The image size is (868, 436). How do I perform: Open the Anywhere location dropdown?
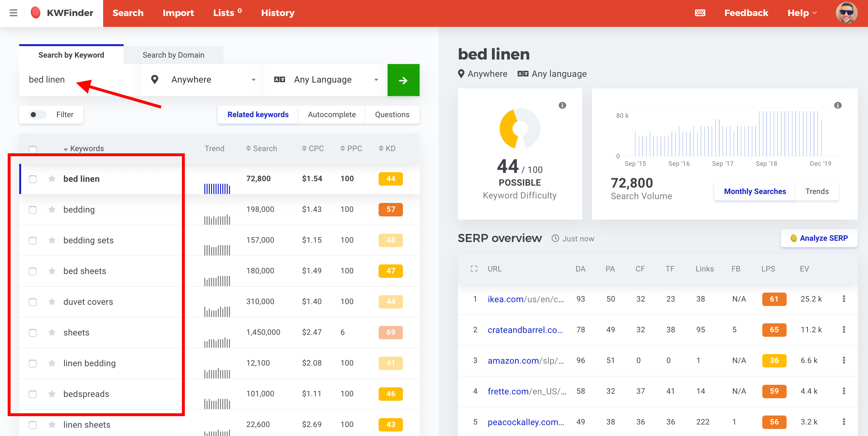[202, 79]
